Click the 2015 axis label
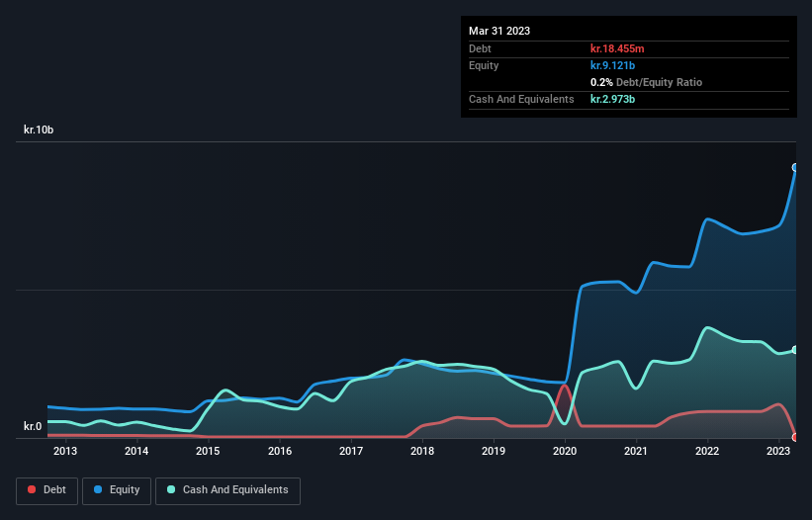 [208, 451]
